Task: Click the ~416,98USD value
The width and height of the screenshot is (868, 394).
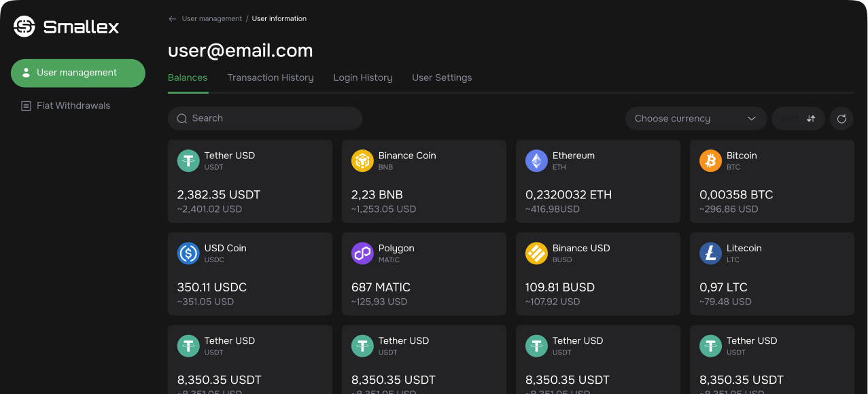Action: [x=553, y=209]
